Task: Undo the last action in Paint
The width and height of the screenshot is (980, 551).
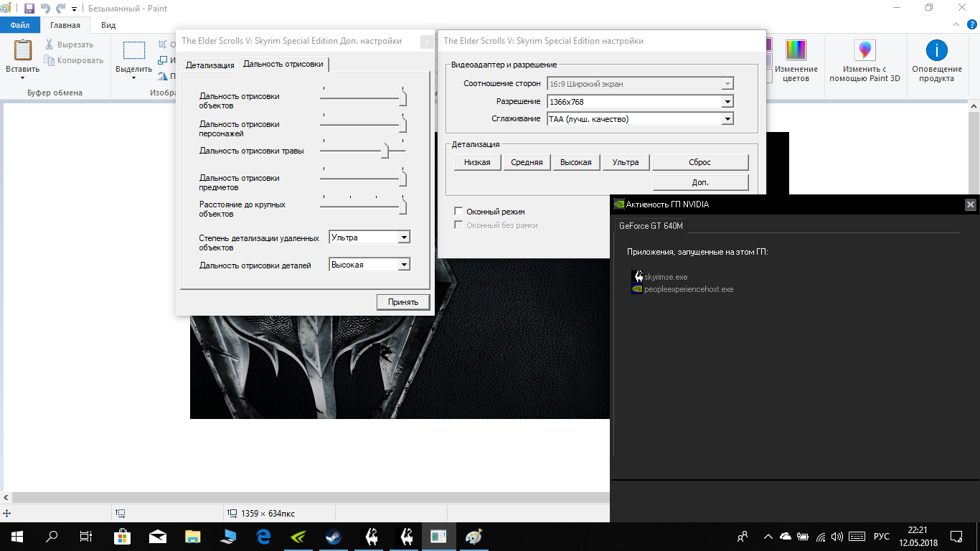Action: click(x=46, y=9)
